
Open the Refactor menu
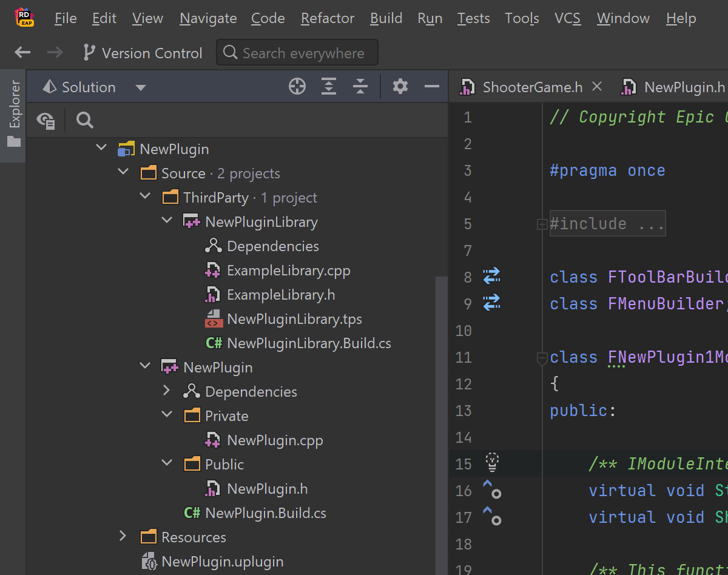click(327, 18)
